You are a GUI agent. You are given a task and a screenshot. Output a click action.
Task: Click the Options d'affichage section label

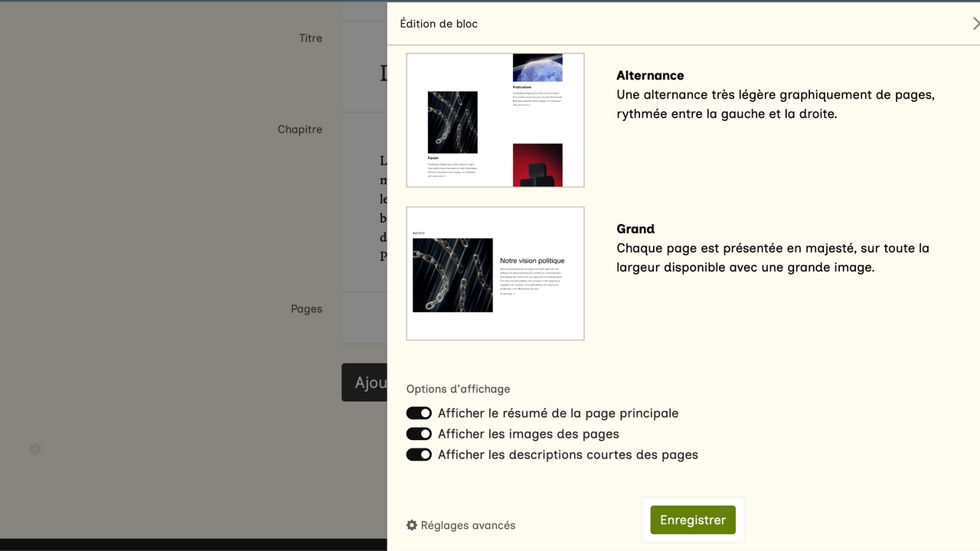pyautogui.click(x=458, y=389)
